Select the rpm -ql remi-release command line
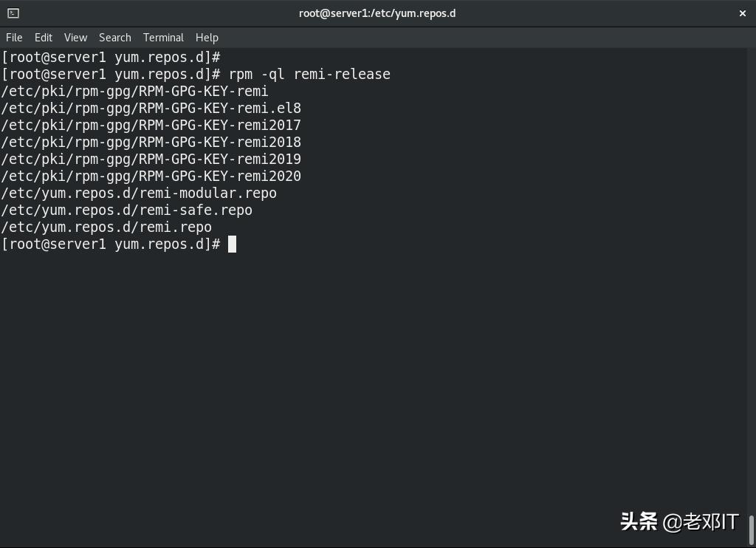The width and height of the screenshot is (756, 548). point(310,74)
